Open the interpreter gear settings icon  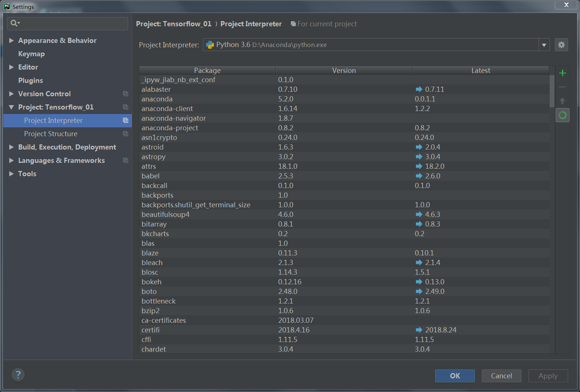[561, 45]
